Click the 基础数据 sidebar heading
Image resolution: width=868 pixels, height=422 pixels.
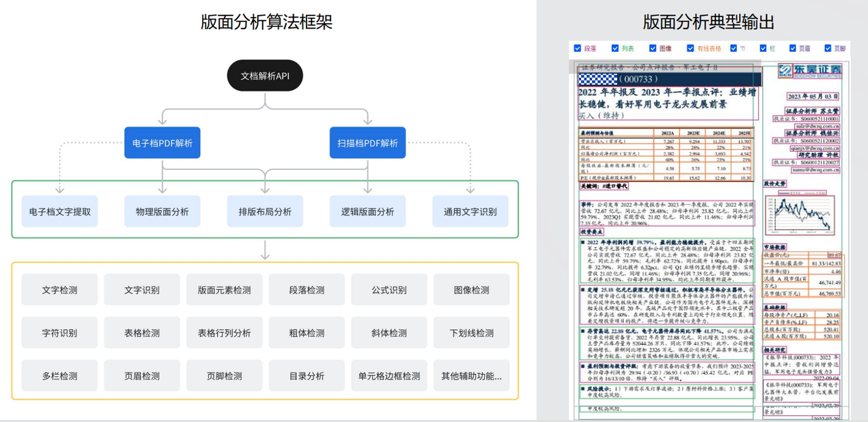pyautogui.click(x=774, y=307)
